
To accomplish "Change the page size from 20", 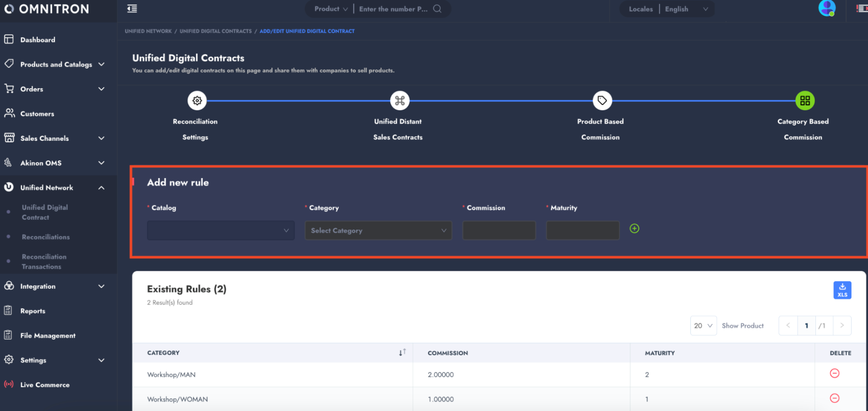I will pyautogui.click(x=703, y=325).
